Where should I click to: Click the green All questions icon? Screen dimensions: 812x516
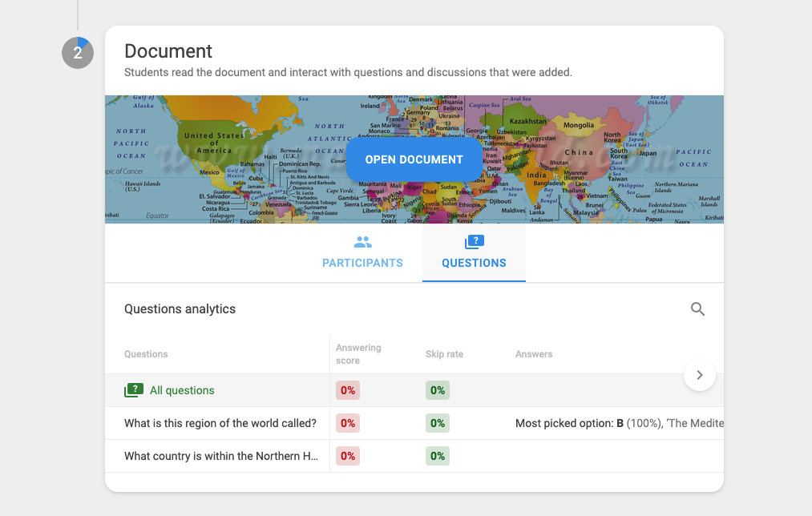click(x=134, y=390)
